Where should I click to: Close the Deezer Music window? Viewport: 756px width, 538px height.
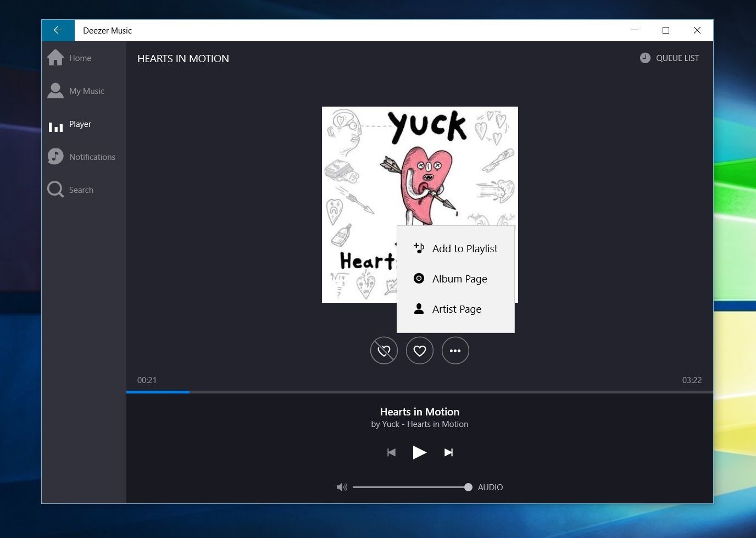pyautogui.click(x=697, y=30)
